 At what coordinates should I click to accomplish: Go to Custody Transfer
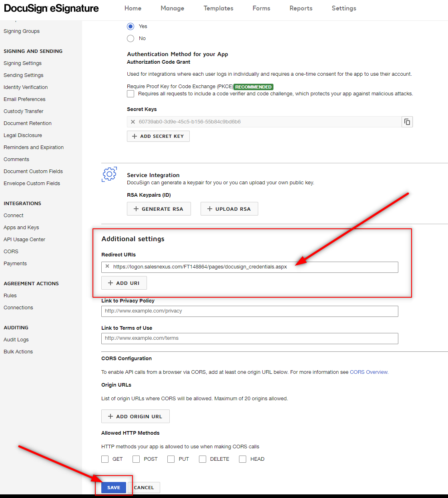coord(23,111)
